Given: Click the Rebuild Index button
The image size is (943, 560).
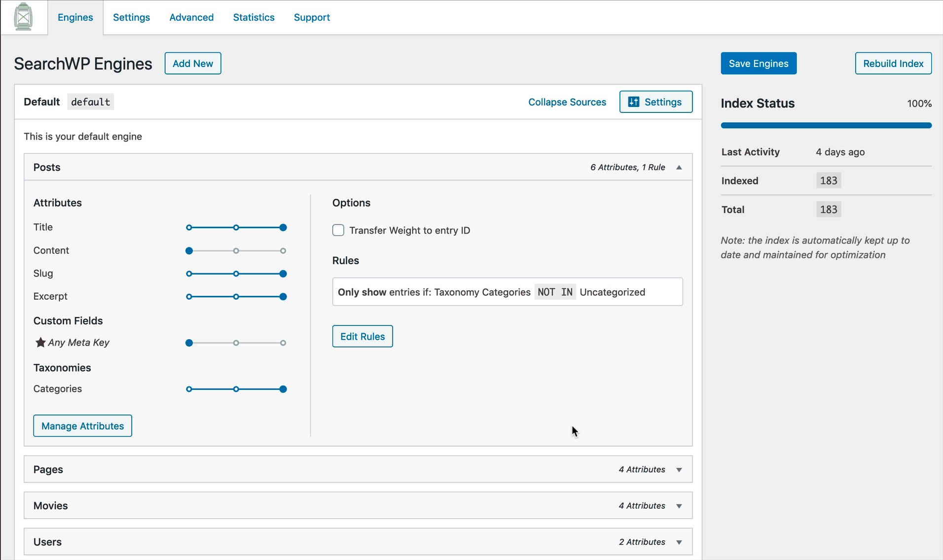Looking at the screenshot, I should tap(893, 63).
